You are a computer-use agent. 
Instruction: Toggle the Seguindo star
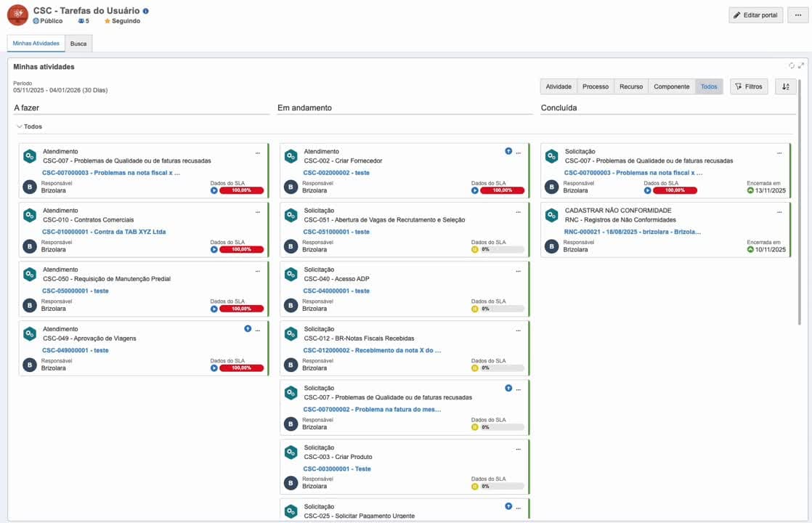coord(107,21)
